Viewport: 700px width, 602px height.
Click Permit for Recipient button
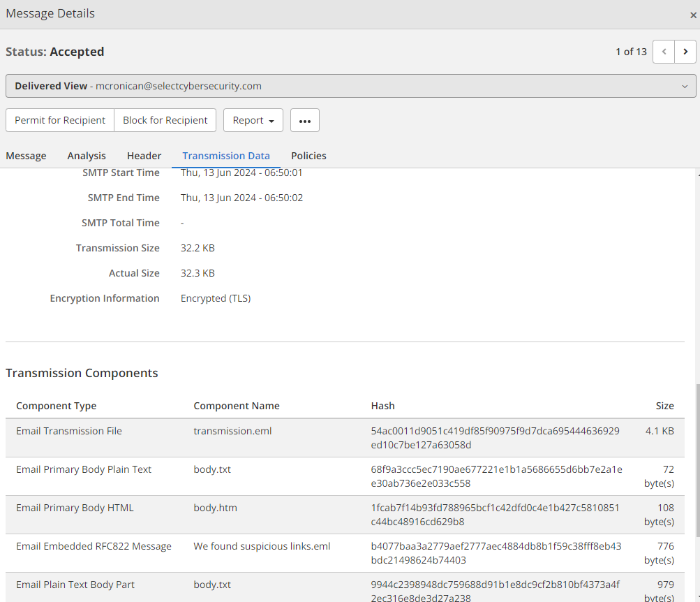(x=60, y=120)
